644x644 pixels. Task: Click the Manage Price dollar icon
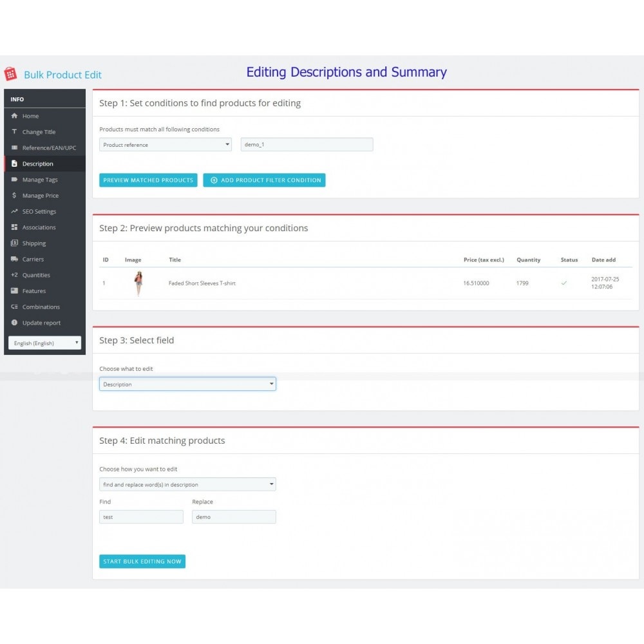pyautogui.click(x=14, y=196)
